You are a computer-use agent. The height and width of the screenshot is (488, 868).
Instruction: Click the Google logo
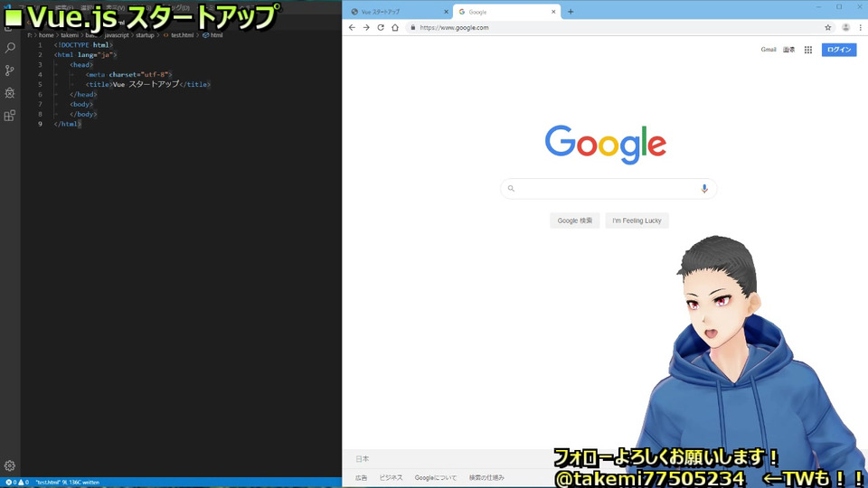606,145
